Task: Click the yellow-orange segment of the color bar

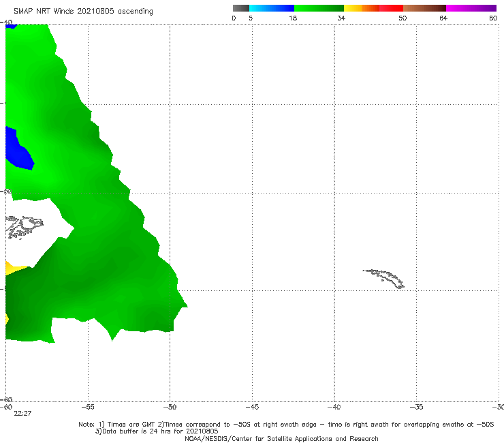Action: [362, 8]
